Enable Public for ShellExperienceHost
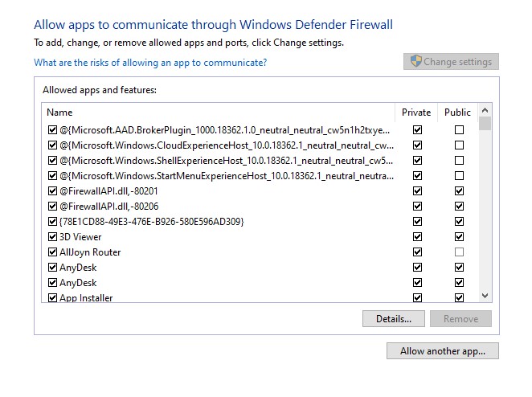The height and width of the screenshot is (397, 532). pos(459,161)
